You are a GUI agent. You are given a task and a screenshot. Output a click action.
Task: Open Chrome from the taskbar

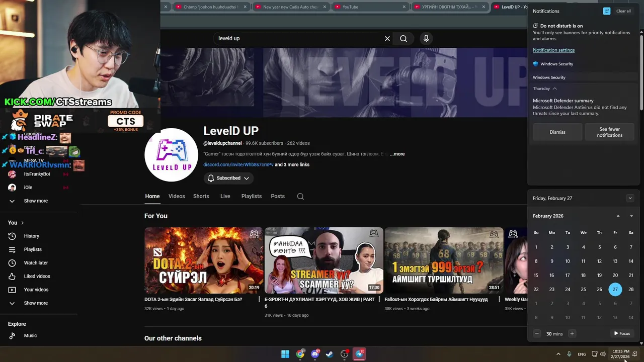[x=300, y=354]
